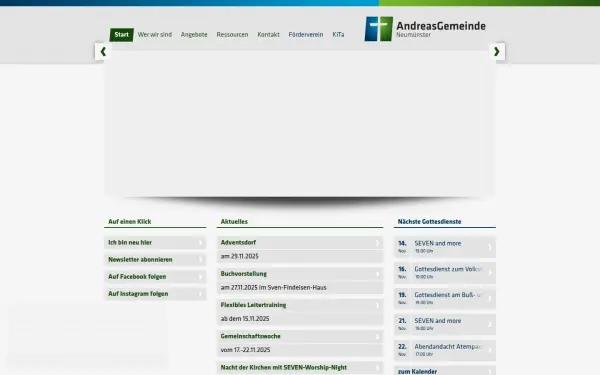This screenshot has width=600, height=375.
Task: Click text ab dem 15.11.2025
Action: tap(245, 319)
